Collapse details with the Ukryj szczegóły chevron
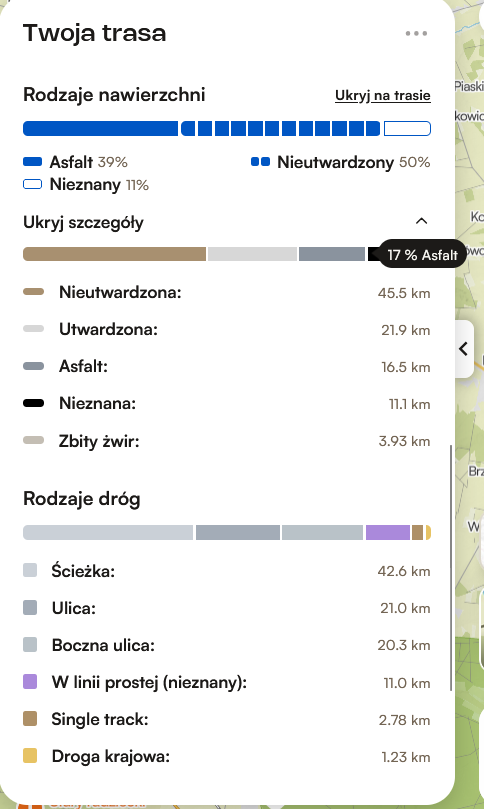The height and width of the screenshot is (809, 484). (422, 221)
